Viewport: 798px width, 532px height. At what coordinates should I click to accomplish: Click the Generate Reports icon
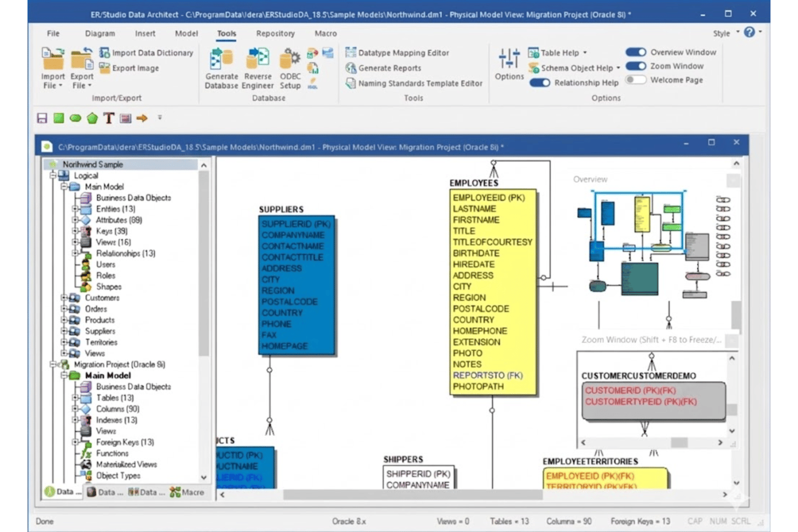351,68
